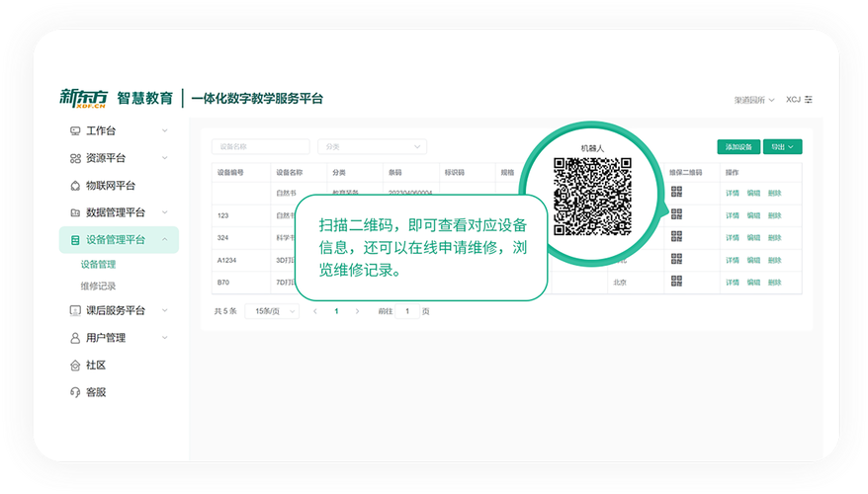
Task: Click 编辑 for device row B70
Action: coord(753,283)
